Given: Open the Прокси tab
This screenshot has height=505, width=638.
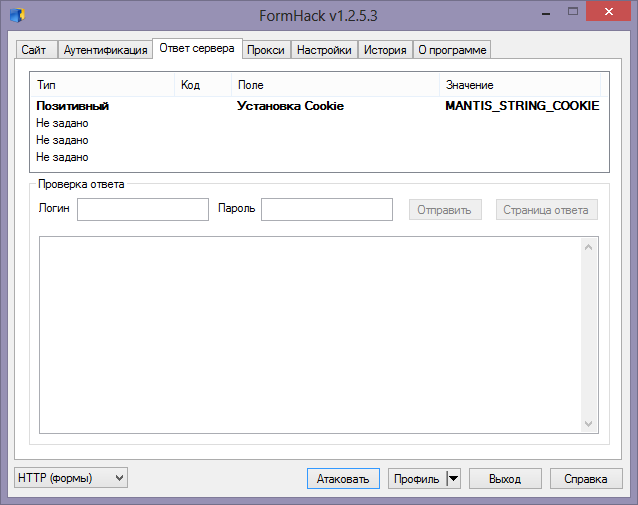Looking at the screenshot, I should [266, 50].
